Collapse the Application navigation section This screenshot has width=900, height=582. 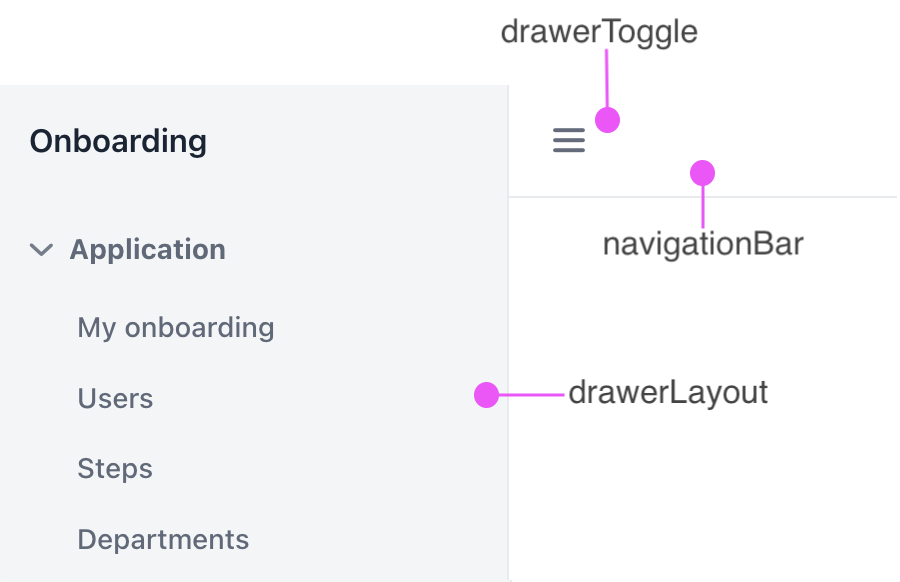pyautogui.click(x=41, y=250)
